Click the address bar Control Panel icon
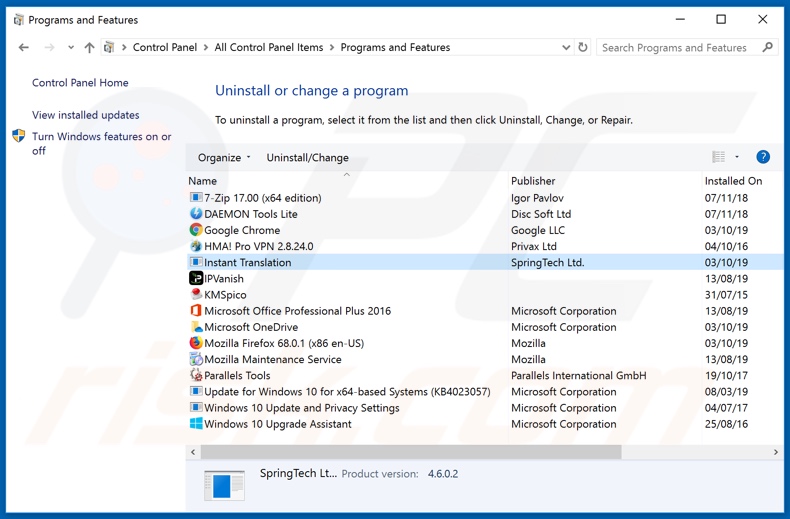 coord(108,47)
